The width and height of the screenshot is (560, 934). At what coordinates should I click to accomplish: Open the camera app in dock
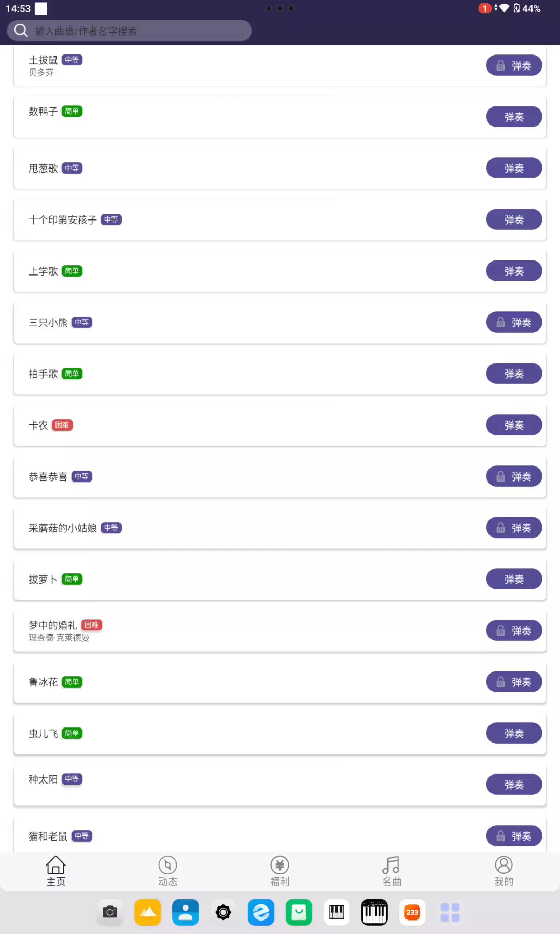tap(110, 912)
